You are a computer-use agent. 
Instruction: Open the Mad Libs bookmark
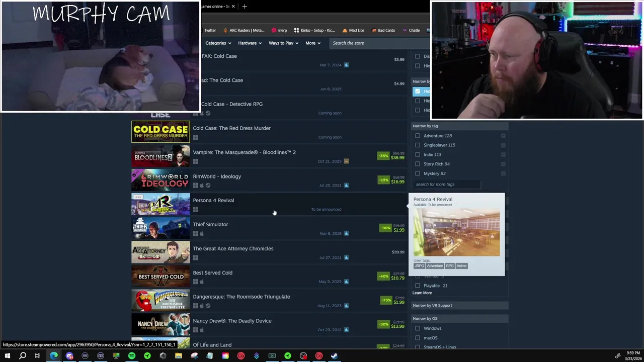[x=353, y=30]
